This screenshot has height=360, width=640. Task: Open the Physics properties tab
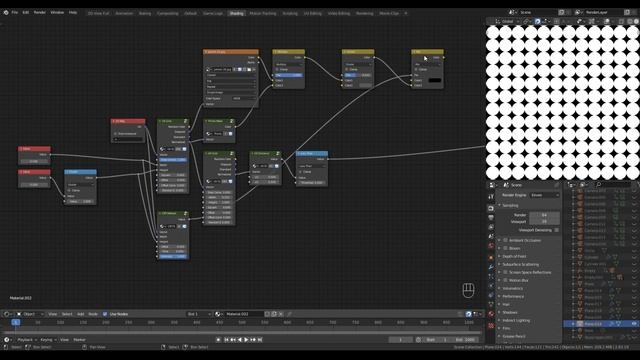point(491,286)
